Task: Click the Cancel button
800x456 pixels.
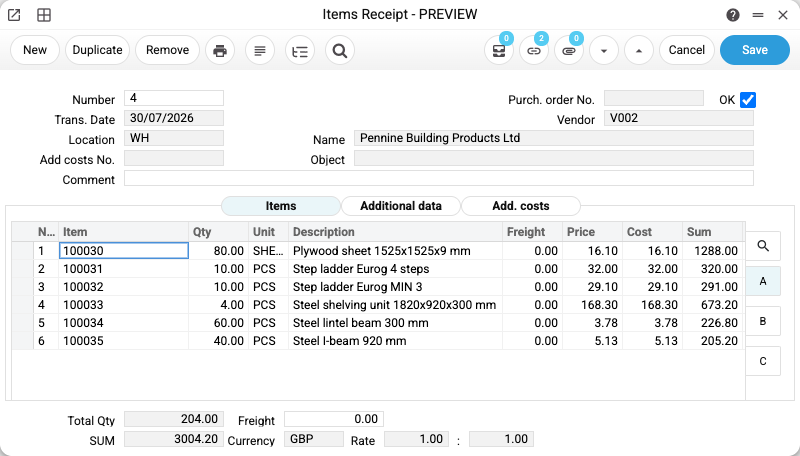Action: tap(687, 50)
